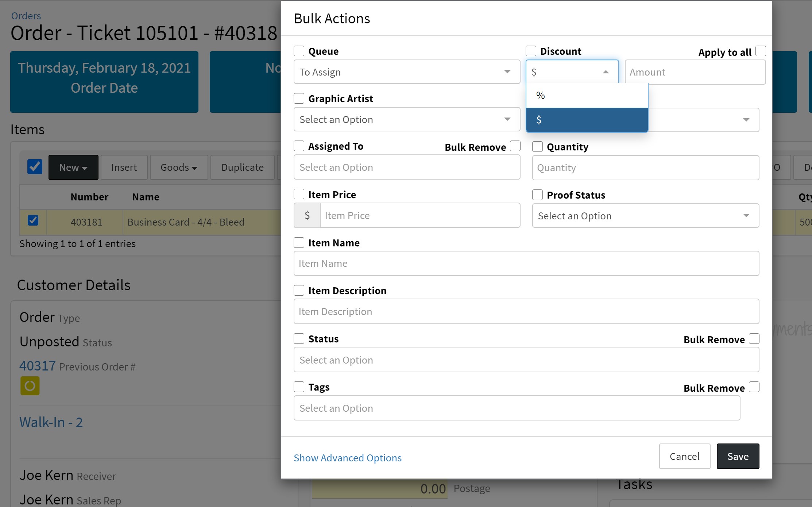Image resolution: width=812 pixels, height=507 pixels.
Task: Open the Proof Status dropdown
Action: [645, 216]
